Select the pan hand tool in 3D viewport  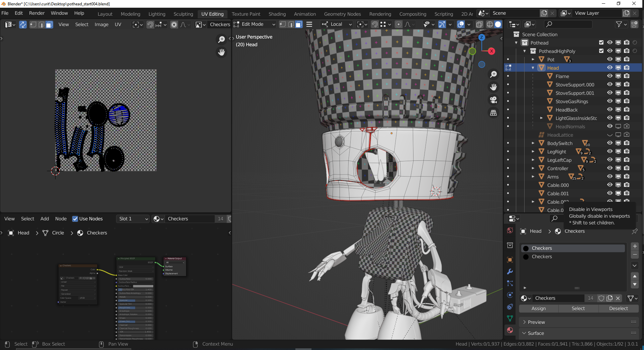tap(493, 87)
